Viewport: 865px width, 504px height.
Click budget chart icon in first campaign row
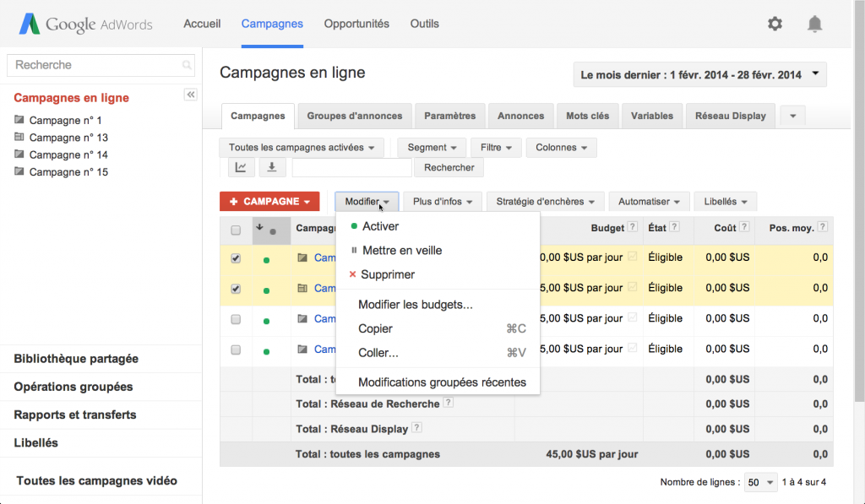pos(632,256)
